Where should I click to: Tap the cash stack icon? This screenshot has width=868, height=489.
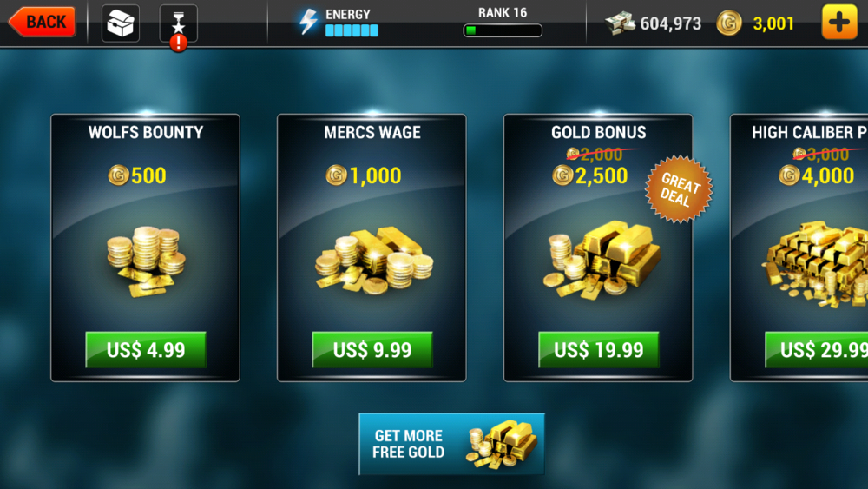coord(620,23)
